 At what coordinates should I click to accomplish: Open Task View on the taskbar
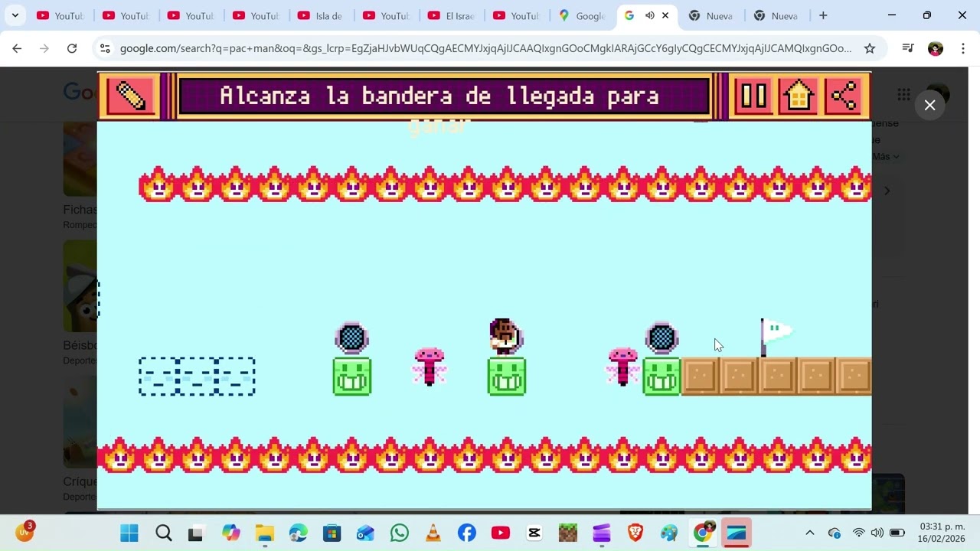point(196,533)
